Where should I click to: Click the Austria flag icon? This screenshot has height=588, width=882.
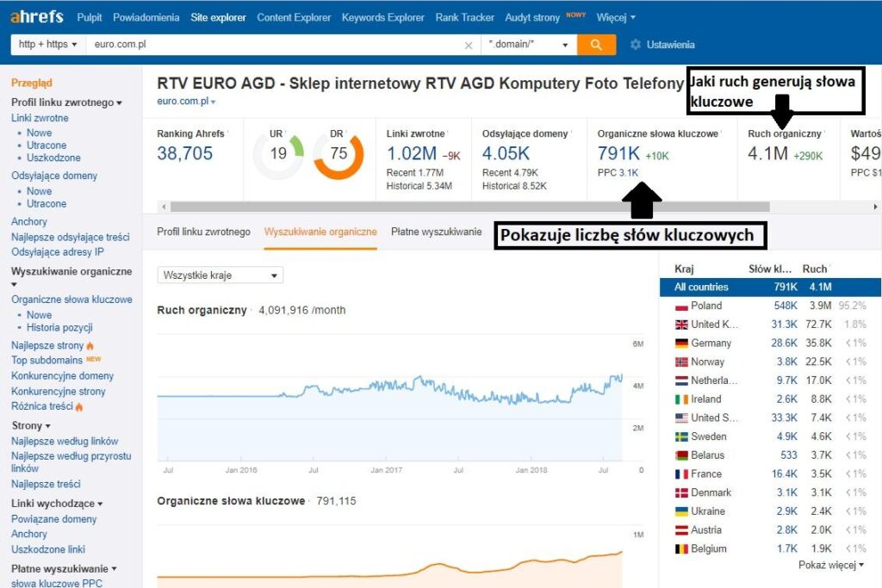pos(681,530)
